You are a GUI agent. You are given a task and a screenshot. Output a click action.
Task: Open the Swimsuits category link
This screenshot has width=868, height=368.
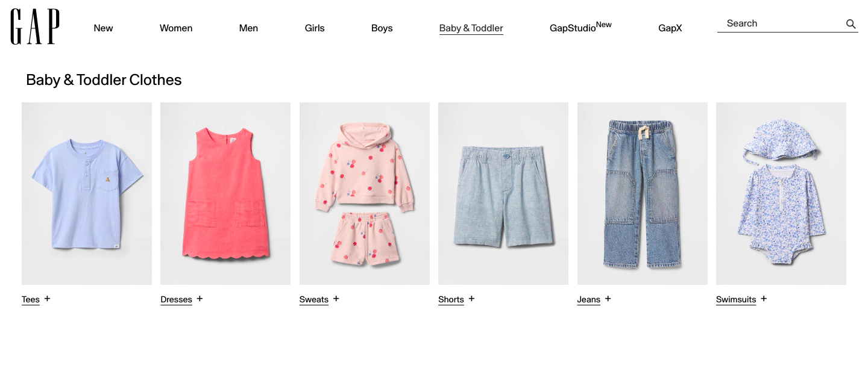pyautogui.click(x=736, y=299)
